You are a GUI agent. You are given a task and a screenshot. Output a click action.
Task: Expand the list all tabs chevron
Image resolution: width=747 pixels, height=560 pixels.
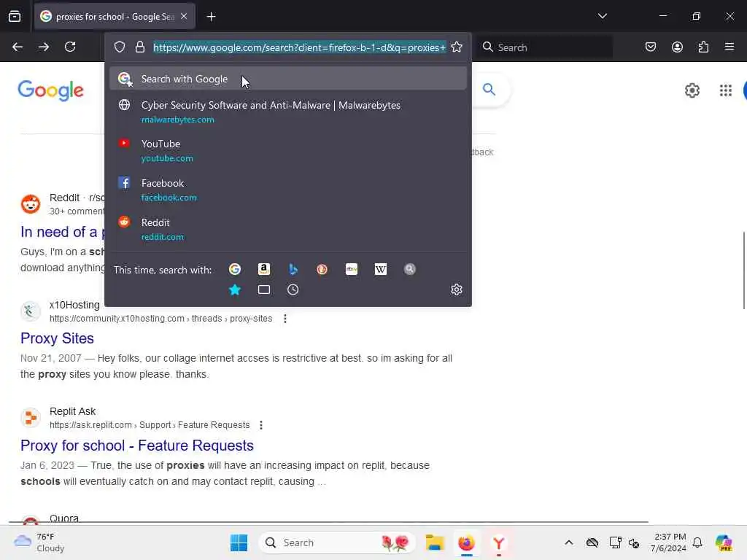click(602, 16)
